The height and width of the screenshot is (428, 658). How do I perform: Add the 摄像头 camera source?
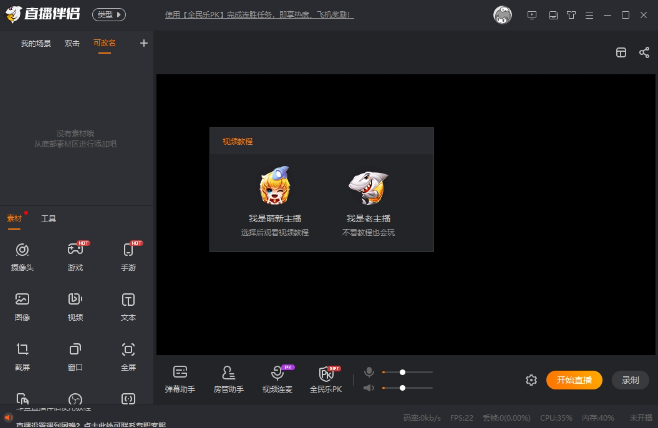point(22,256)
